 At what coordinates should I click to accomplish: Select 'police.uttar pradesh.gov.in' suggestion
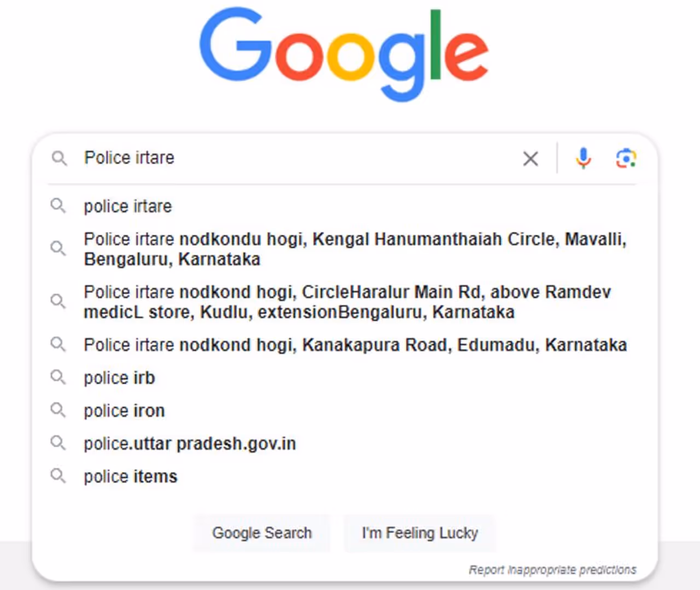coord(189,443)
